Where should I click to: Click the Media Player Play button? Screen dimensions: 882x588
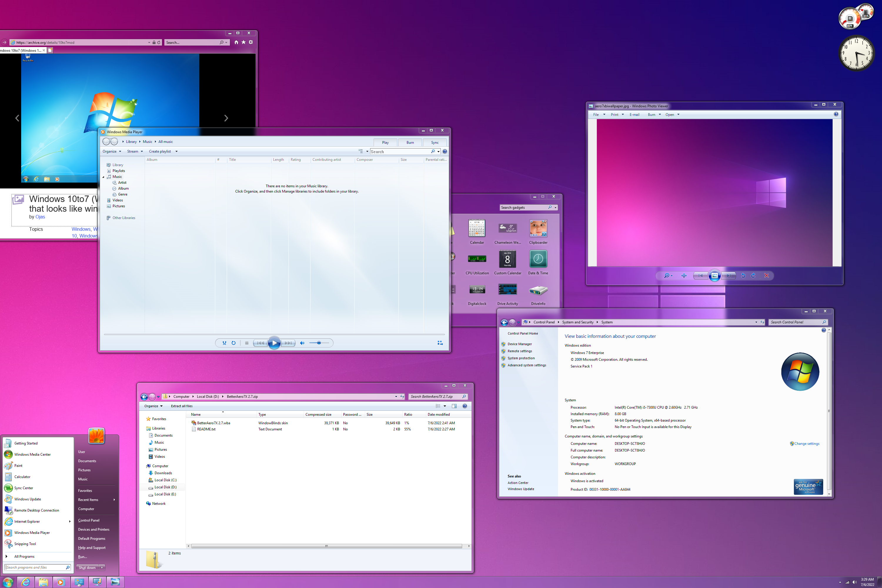pos(274,343)
